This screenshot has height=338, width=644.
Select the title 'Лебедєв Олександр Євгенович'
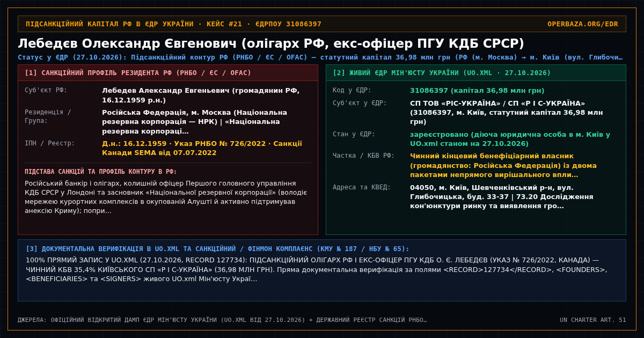(127, 43)
